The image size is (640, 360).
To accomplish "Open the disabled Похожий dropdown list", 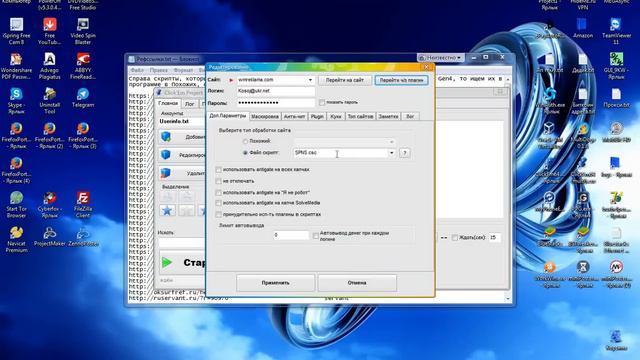I will pos(344,141).
